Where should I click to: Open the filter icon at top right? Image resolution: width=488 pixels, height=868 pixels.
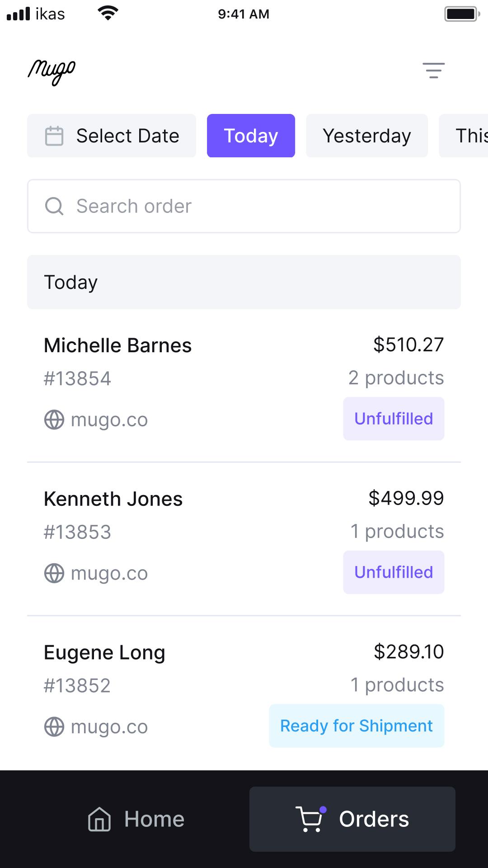click(x=433, y=71)
